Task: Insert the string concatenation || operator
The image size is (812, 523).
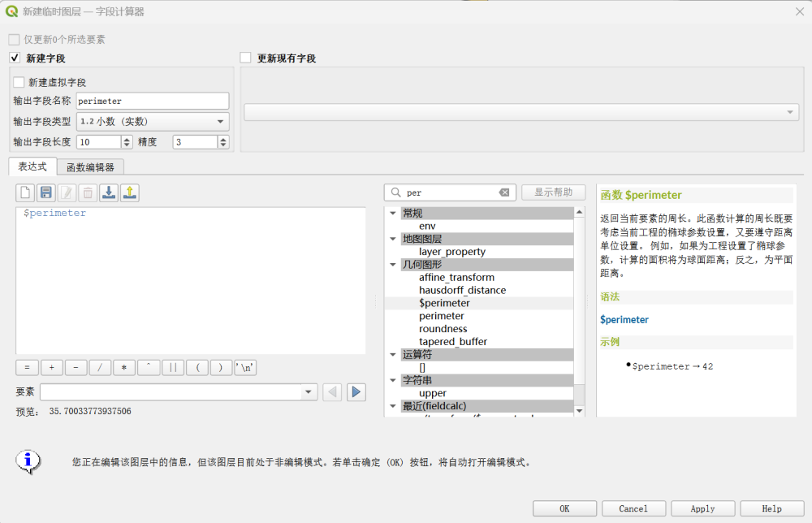Action: pos(173,367)
